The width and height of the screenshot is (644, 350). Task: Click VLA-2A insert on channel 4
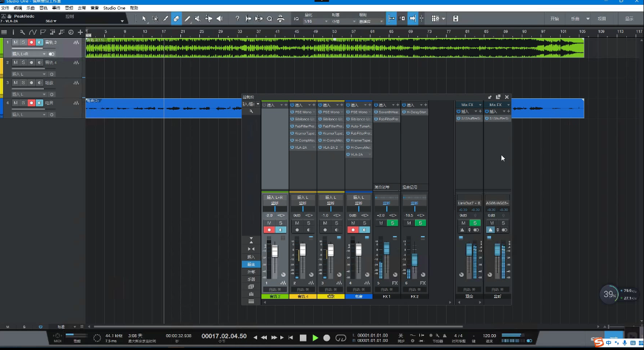pos(358,154)
